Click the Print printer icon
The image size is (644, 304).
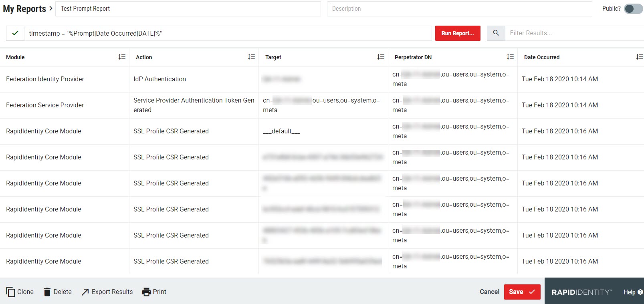[146, 292]
